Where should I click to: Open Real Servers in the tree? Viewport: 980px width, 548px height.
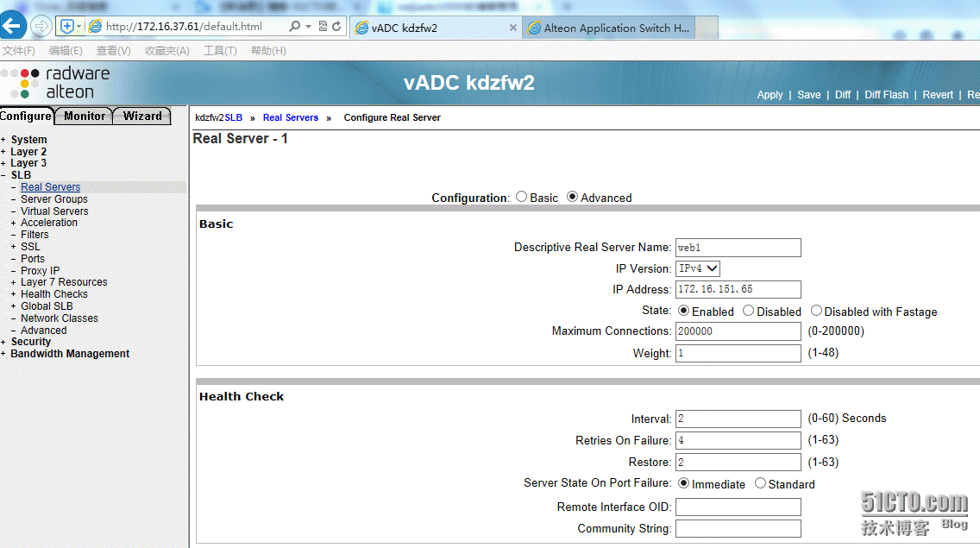pyautogui.click(x=51, y=187)
